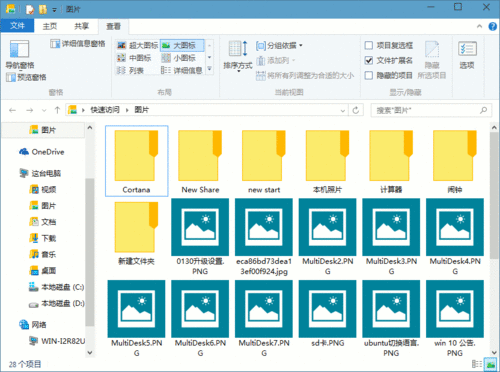This screenshot has height=372, width=500.
Task: Switch to Share (共享) tab
Action: point(81,26)
